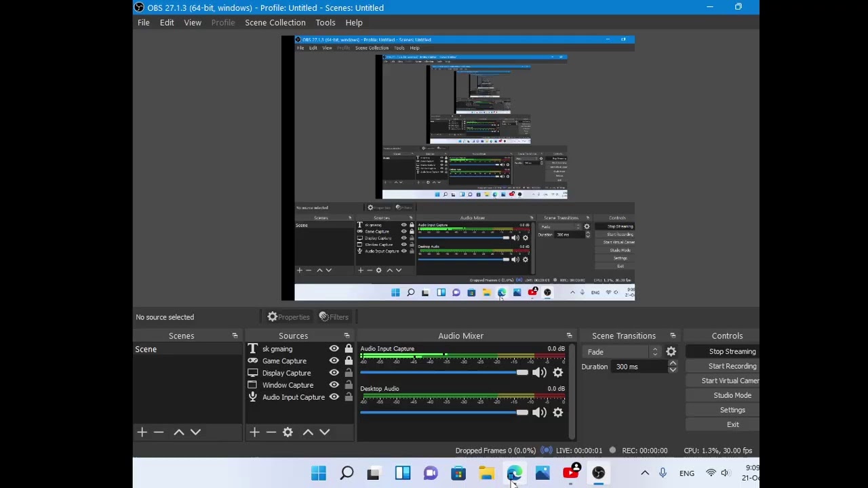
Task: Open Microsoft Edge from taskbar
Action: 515,472
